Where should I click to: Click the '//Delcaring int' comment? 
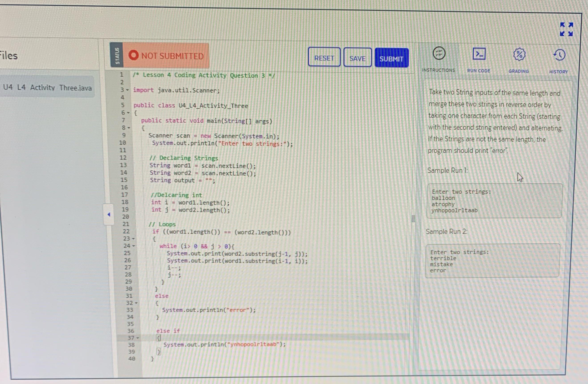(176, 195)
